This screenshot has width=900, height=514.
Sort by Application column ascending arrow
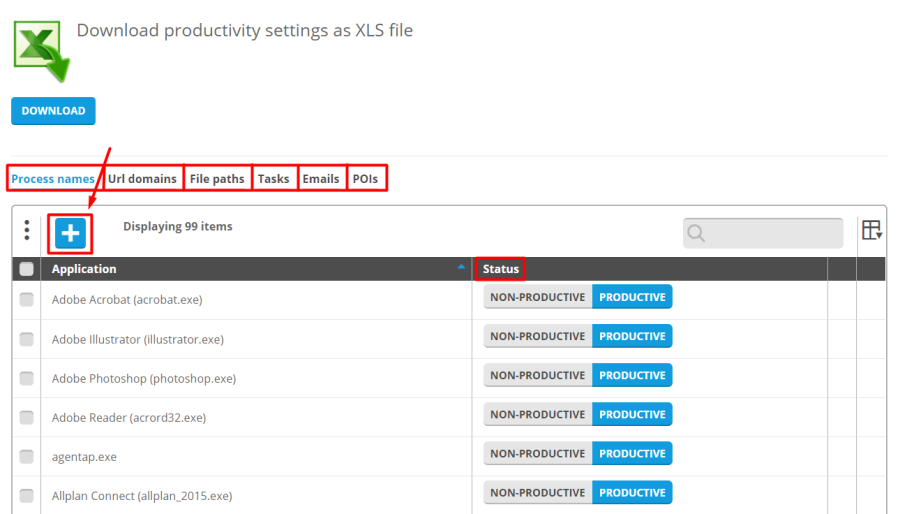coord(461,268)
